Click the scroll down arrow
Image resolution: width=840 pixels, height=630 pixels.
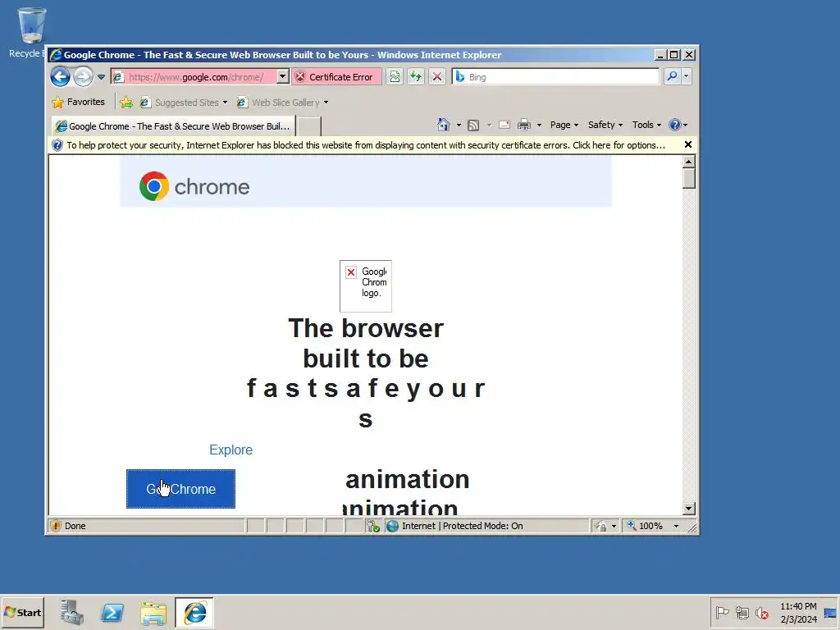click(689, 509)
